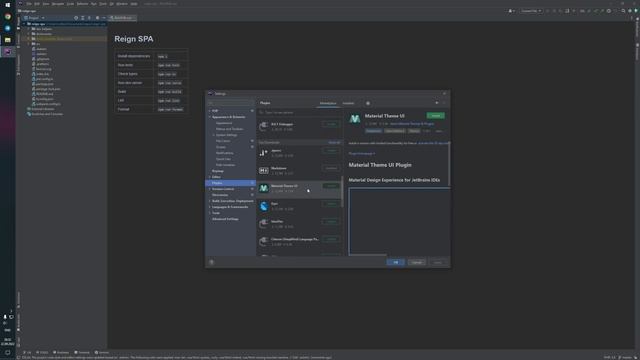The image size is (640, 360).
Task: Go back in Settings navigation history
Action: [437, 103]
